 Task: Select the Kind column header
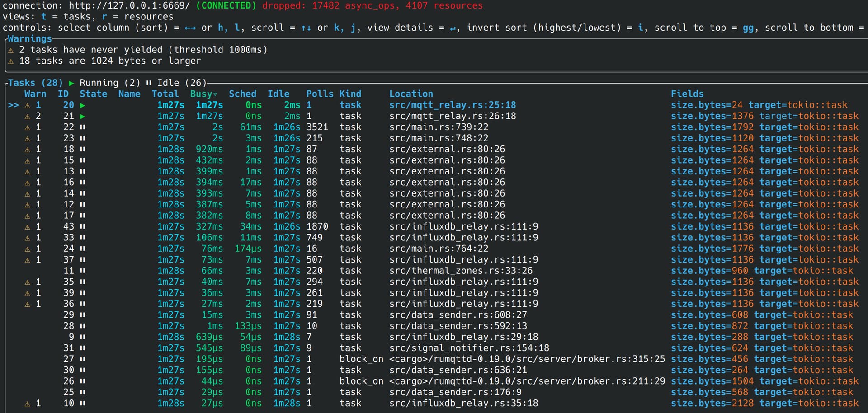[350, 94]
